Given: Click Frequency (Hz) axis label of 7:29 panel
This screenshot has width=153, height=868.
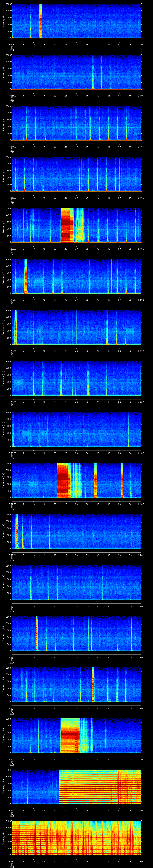Looking at the screenshot, I should point(3,378).
